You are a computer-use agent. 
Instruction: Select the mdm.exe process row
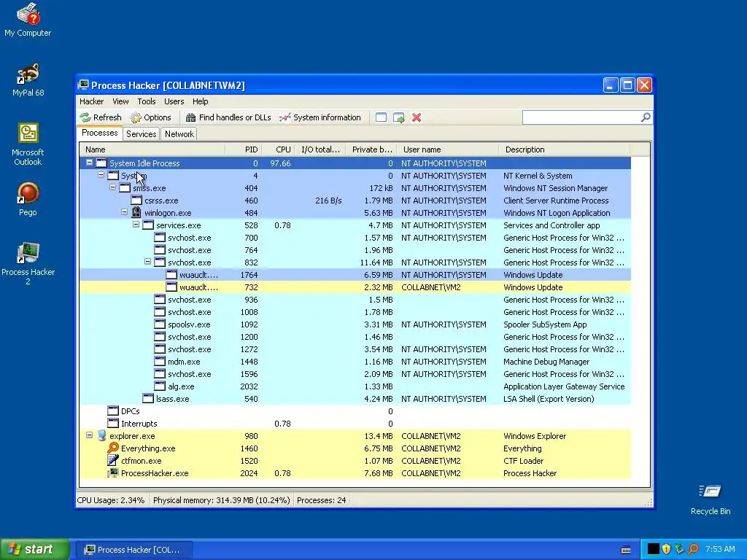click(355, 362)
